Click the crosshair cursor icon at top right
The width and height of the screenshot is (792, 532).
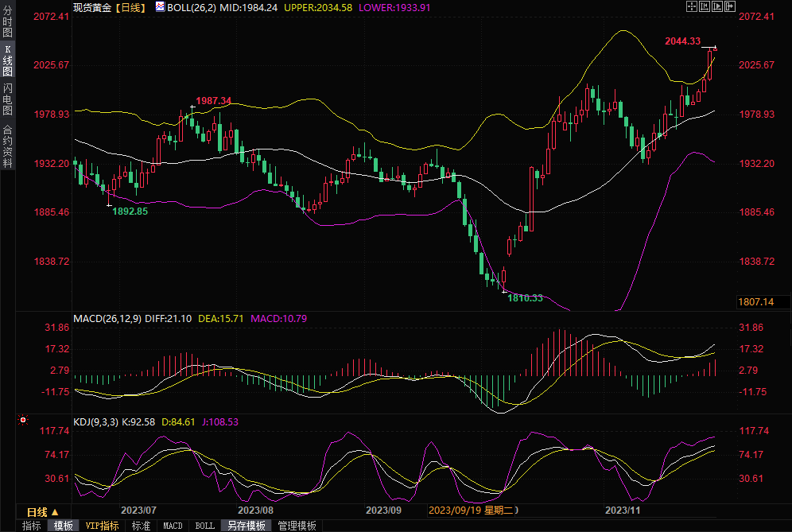point(691,6)
